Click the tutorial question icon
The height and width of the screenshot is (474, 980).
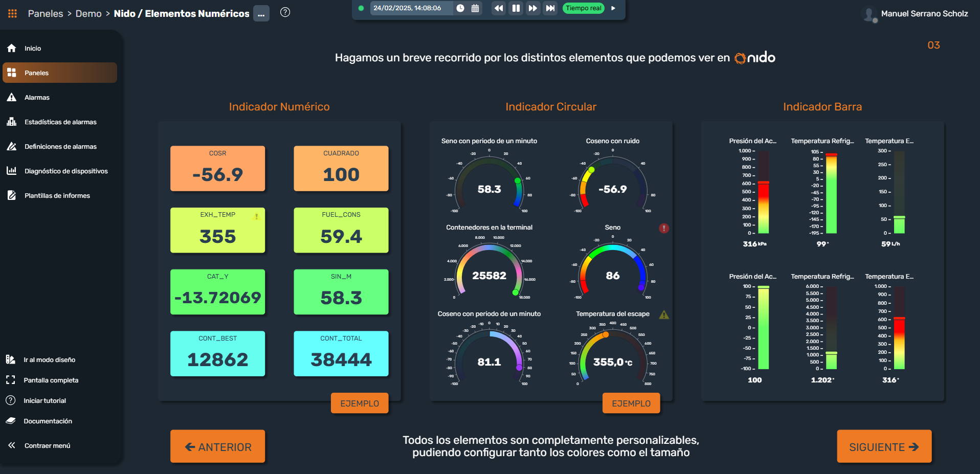(x=11, y=400)
